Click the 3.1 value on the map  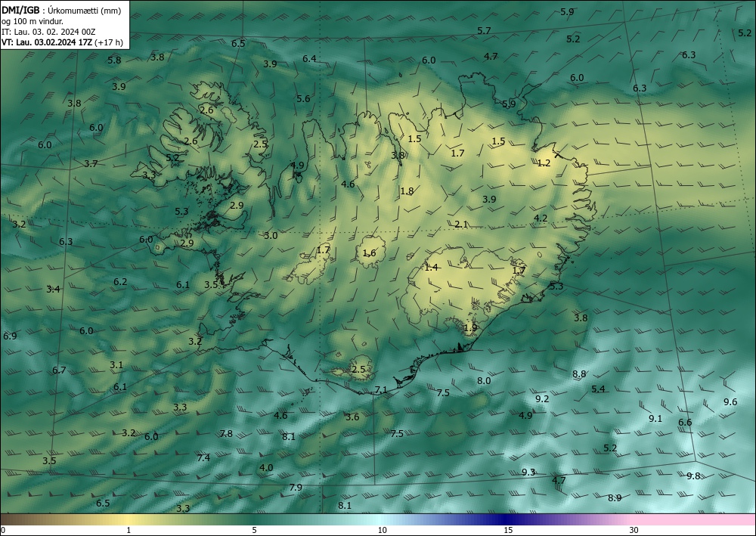tap(116, 365)
